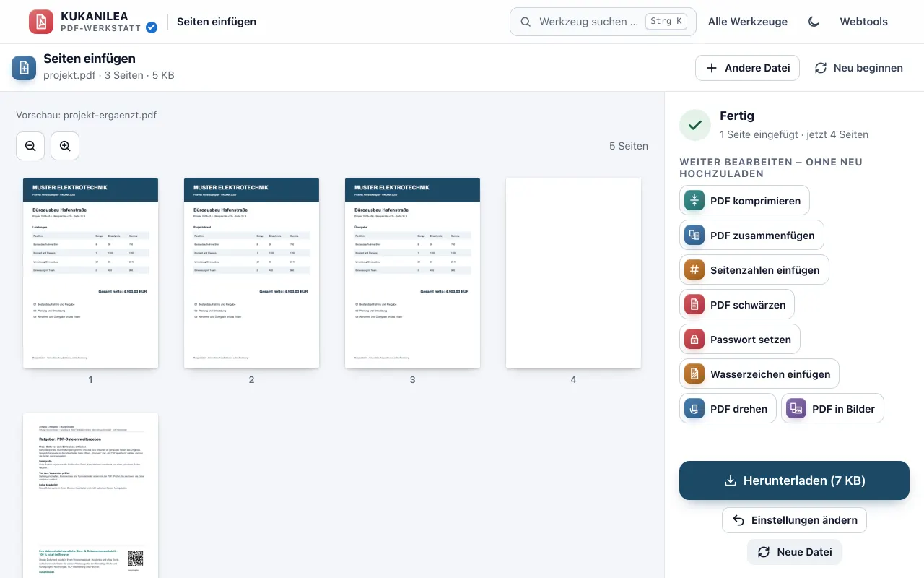Click the 'Fertig' heading text
The height and width of the screenshot is (578, 924).
point(737,116)
